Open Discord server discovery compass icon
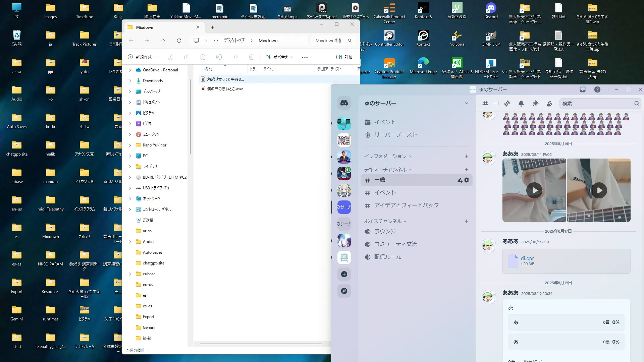644x362 pixels. [x=344, y=291]
